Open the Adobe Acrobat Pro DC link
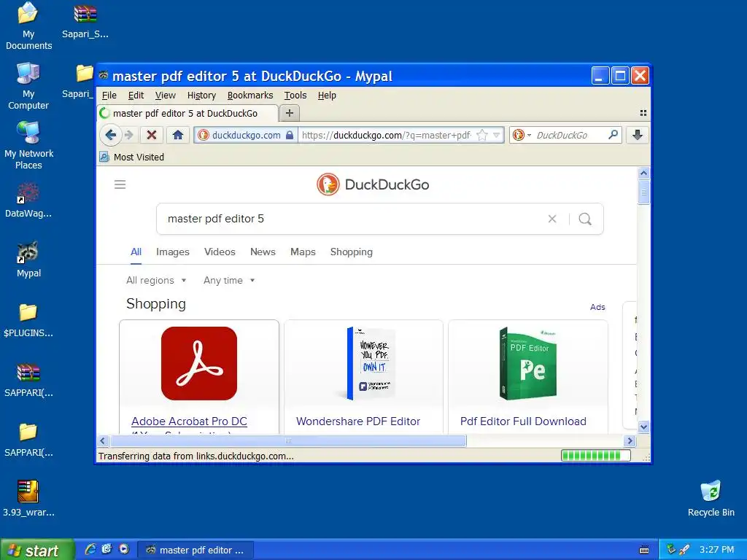 (189, 421)
